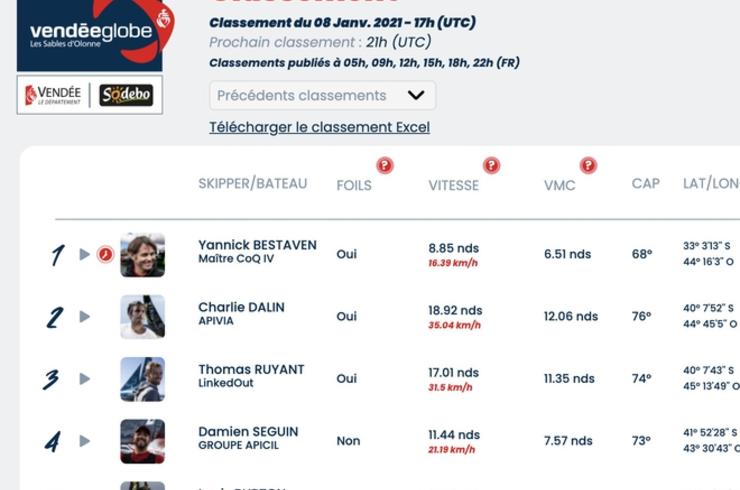Expand Thomas Ruyant's row arrow
The height and width of the screenshot is (490, 740).
[84, 379]
